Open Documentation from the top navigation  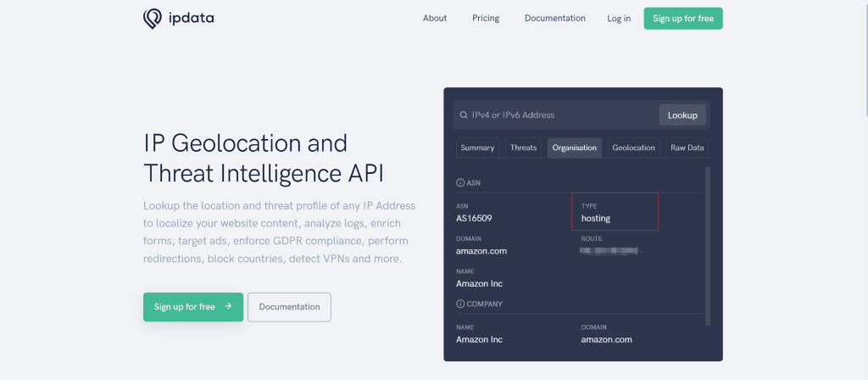554,19
